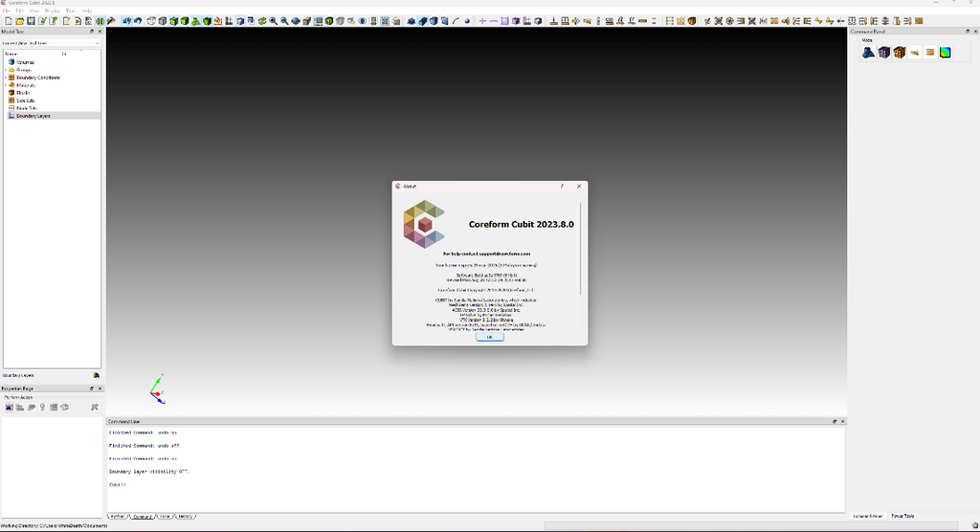Click the New file toolbar icon
The height and width of the screenshot is (532, 980).
9,21
